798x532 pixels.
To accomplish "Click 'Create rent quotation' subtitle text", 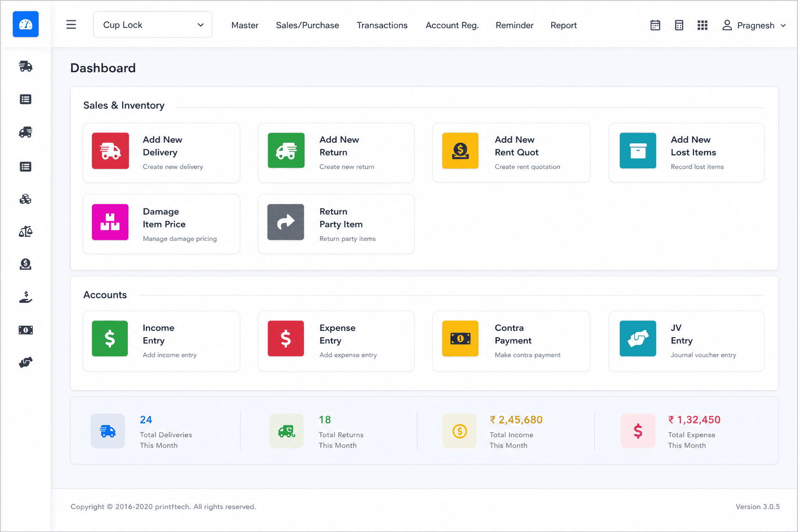I will click(527, 167).
